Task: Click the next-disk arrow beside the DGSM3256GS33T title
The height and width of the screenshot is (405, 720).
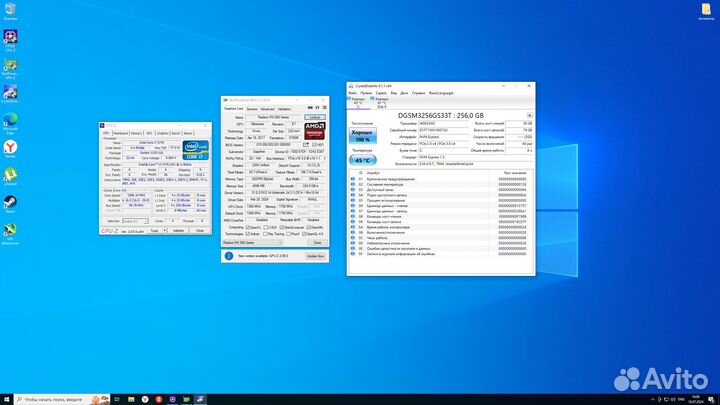Action: click(529, 116)
